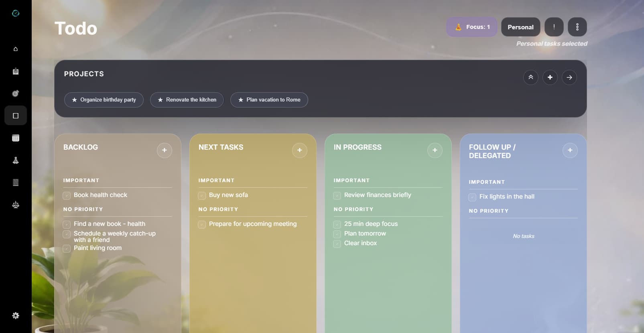This screenshot has height=333, width=644.
Task: Collapse the Projects panel with double chevron
Action: coord(531,77)
